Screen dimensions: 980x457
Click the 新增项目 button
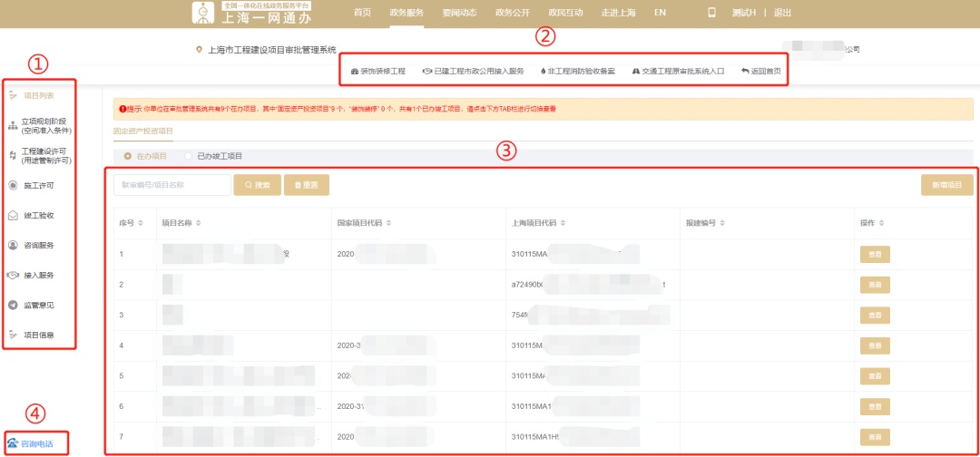point(946,185)
